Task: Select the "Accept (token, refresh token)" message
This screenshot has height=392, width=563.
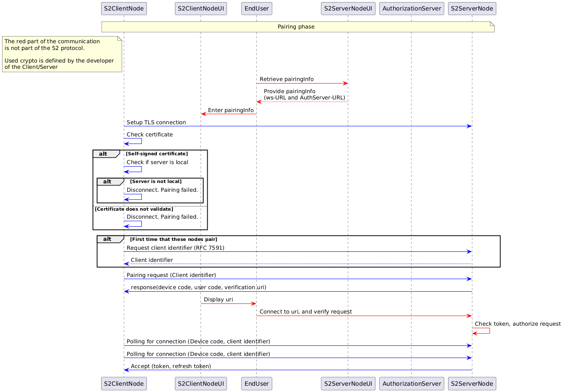Action: pyautogui.click(x=171, y=366)
